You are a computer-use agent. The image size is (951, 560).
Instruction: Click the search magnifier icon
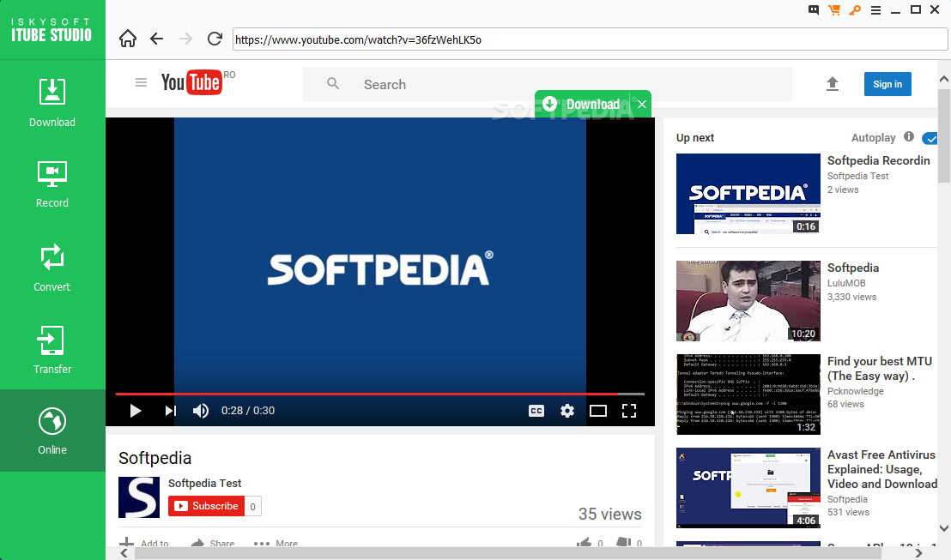[333, 84]
